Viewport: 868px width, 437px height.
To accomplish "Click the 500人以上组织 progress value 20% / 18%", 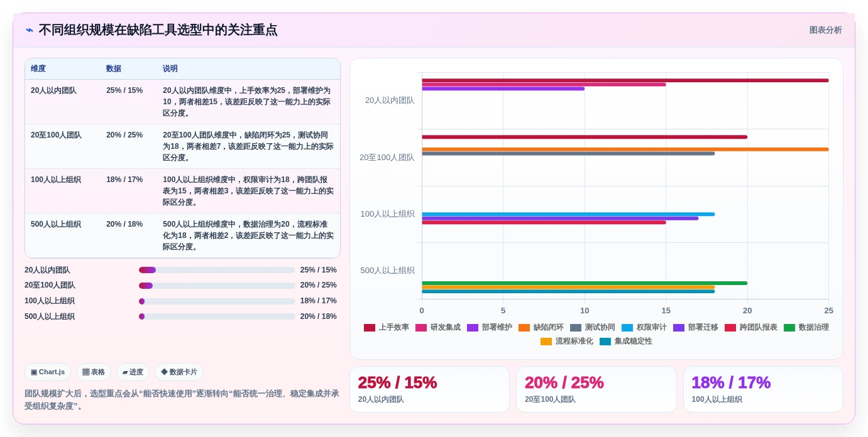I will pyautogui.click(x=318, y=316).
